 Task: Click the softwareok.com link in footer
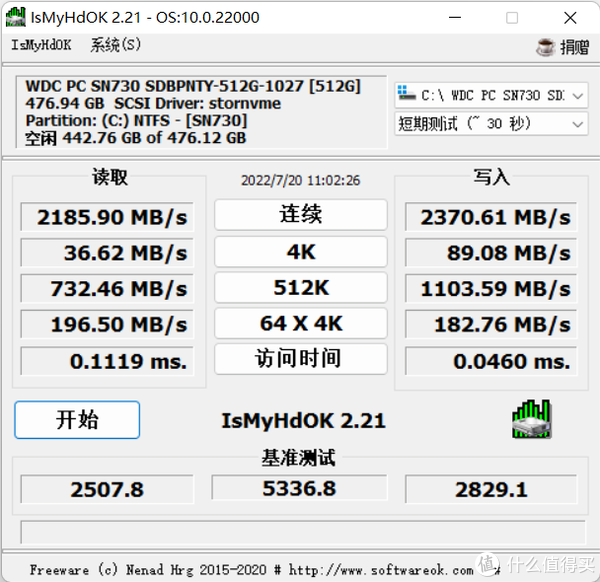[x=381, y=570]
